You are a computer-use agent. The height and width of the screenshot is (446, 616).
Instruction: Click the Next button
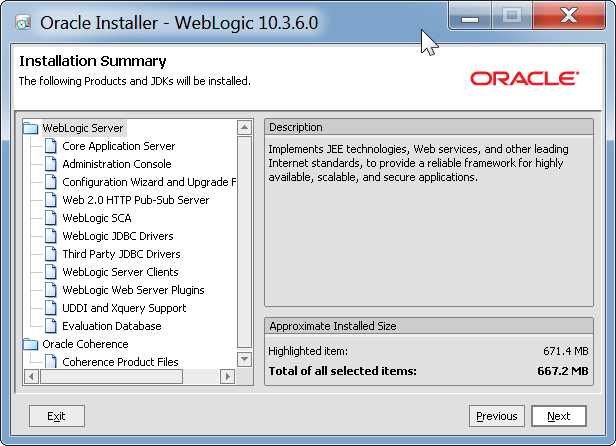pos(559,416)
